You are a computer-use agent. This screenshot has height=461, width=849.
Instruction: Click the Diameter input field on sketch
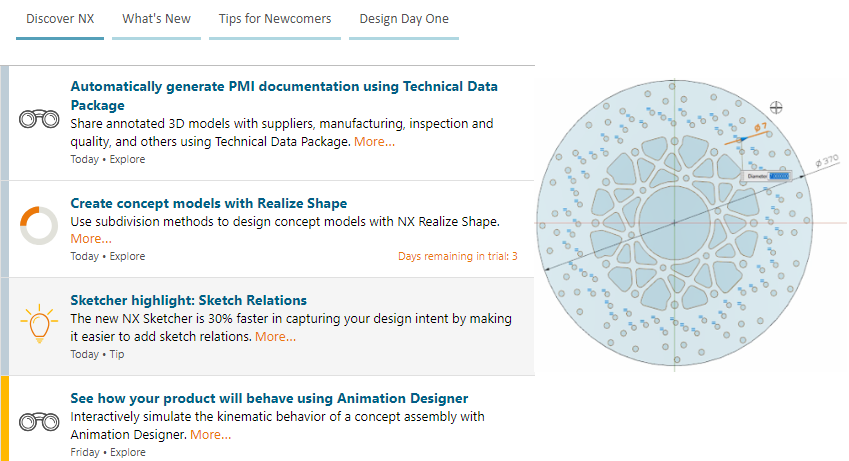click(x=779, y=176)
